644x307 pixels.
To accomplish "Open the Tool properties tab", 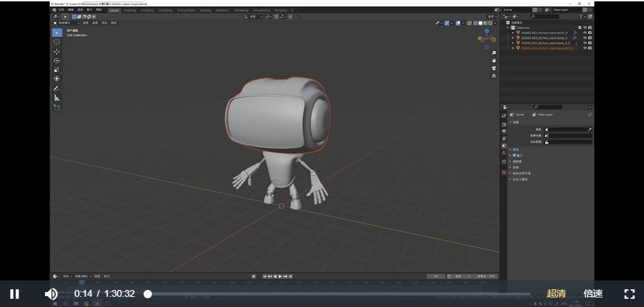I will tap(504, 116).
